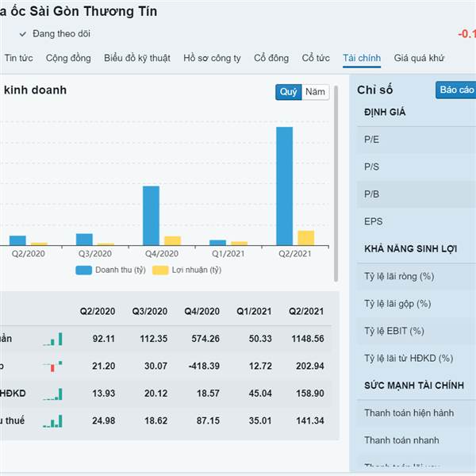
Task: Click the SỨC MẠNH TÀI CHÍNH header
Action: [x=414, y=386]
